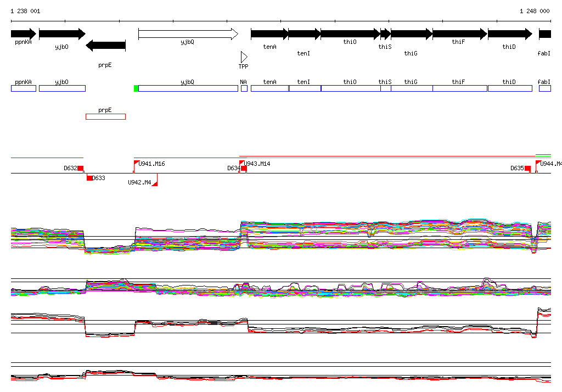The image size is (562, 392).
Task: Click the prpE label above red box
Action: click(x=105, y=110)
